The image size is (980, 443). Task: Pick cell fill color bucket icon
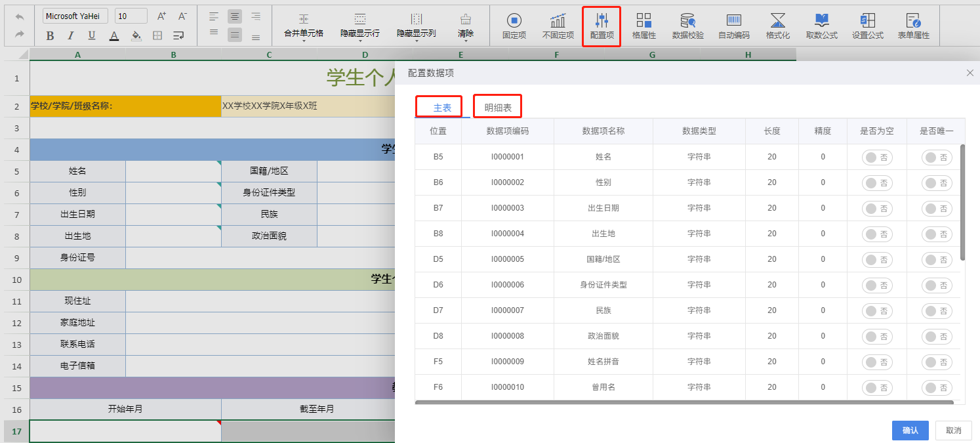(x=136, y=35)
